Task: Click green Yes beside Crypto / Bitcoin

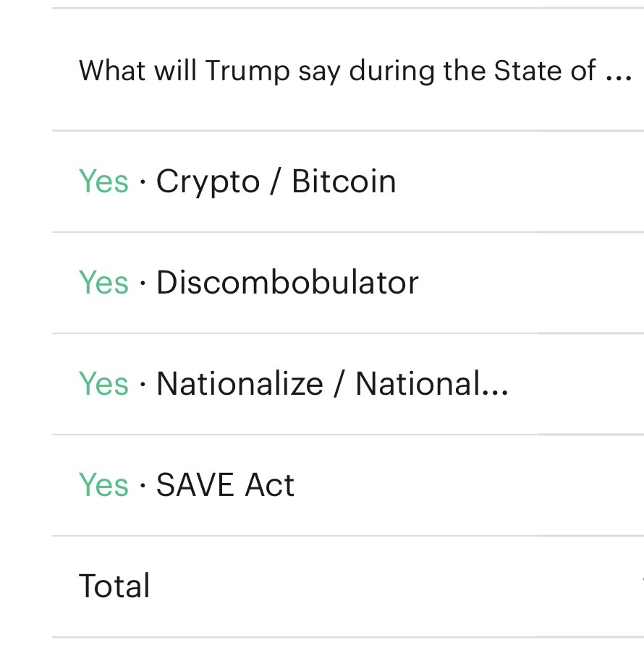Action: (x=103, y=181)
